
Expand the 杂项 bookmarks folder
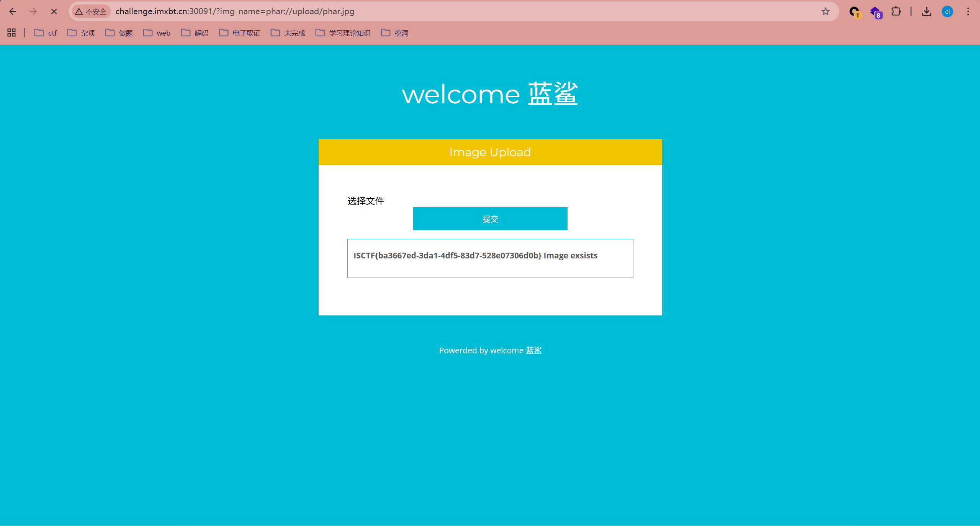(x=81, y=33)
